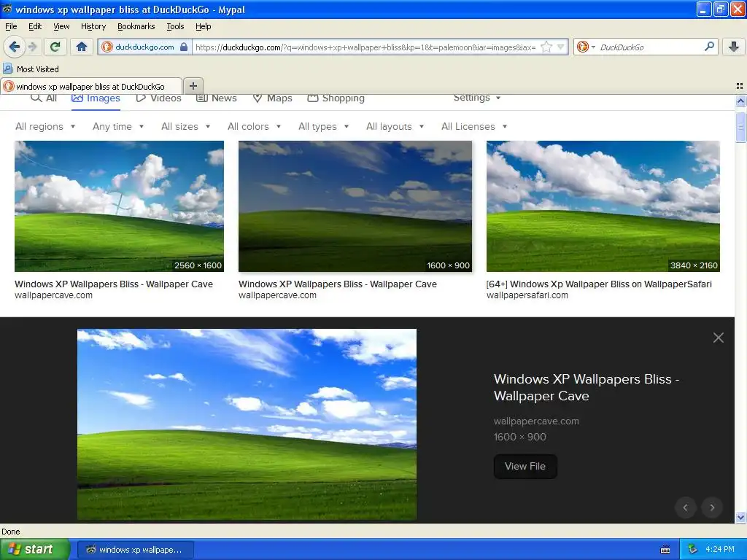Screen dimensions: 747x560
Task: Click the vertical scrollbar thumb
Action: [x=740, y=127]
